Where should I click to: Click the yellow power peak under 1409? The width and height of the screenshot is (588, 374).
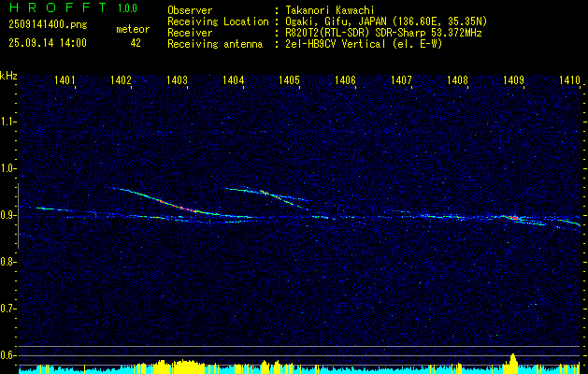[x=512, y=363]
